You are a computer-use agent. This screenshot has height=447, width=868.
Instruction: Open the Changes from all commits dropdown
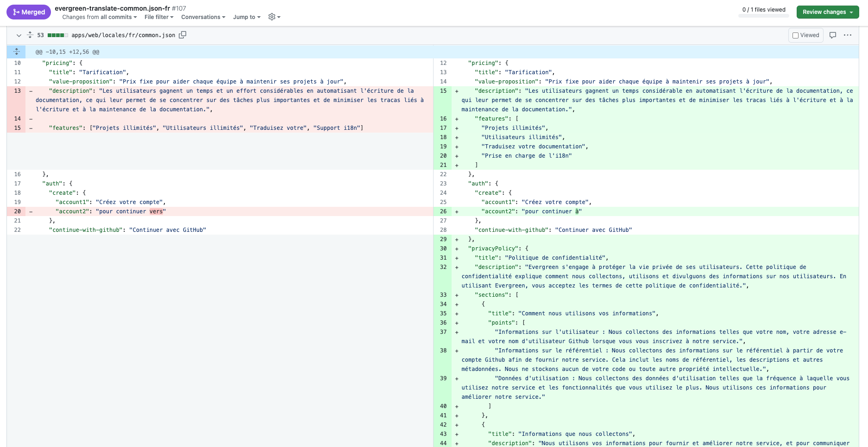[x=100, y=17]
